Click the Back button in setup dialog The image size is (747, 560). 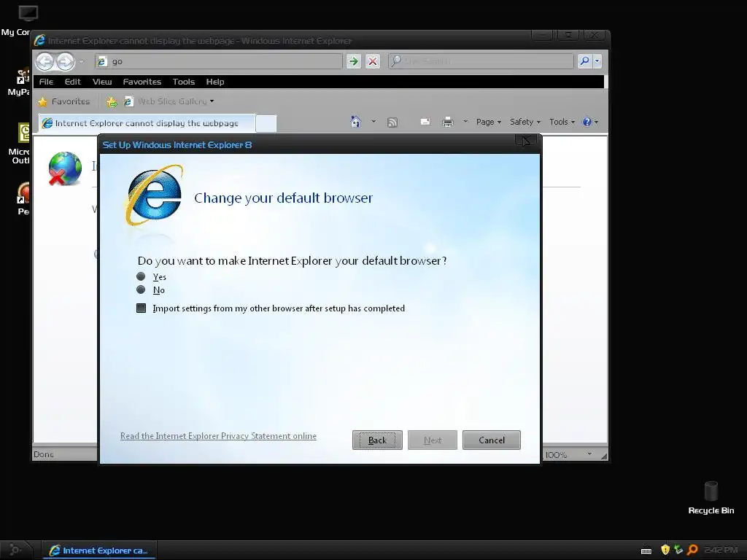click(377, 440)
